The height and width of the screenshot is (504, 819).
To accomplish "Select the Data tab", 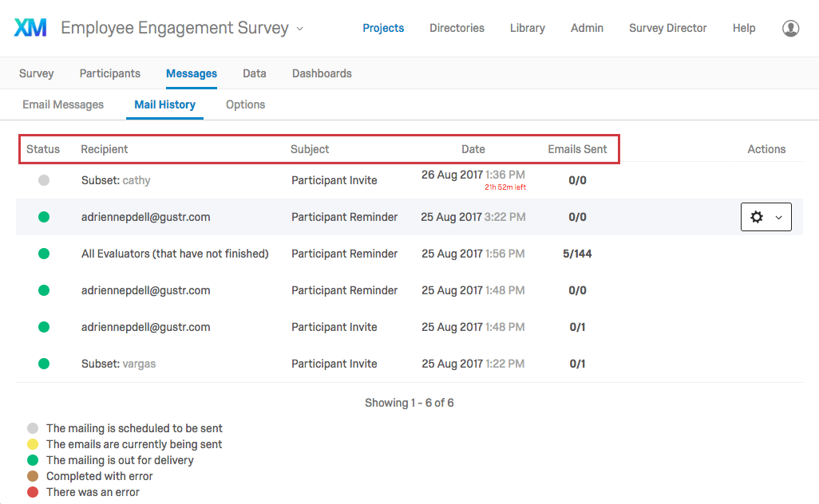I will point(255,73).
